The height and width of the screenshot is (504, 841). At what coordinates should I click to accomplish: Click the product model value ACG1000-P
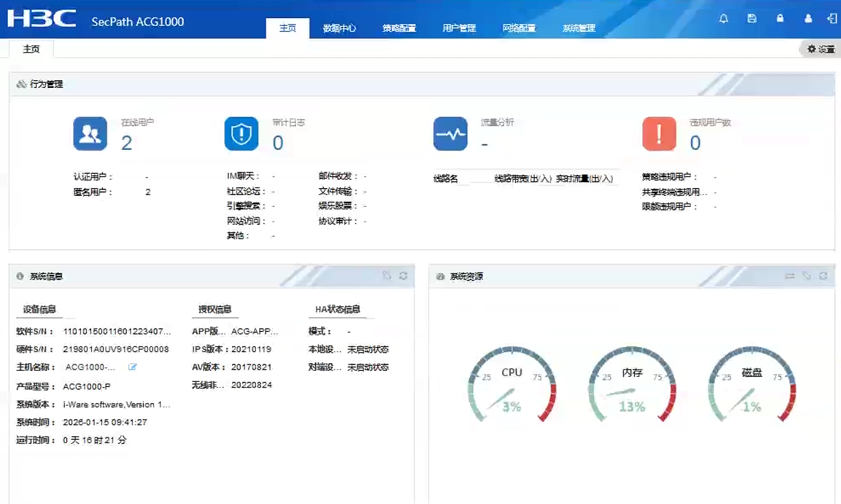[87, 386]
